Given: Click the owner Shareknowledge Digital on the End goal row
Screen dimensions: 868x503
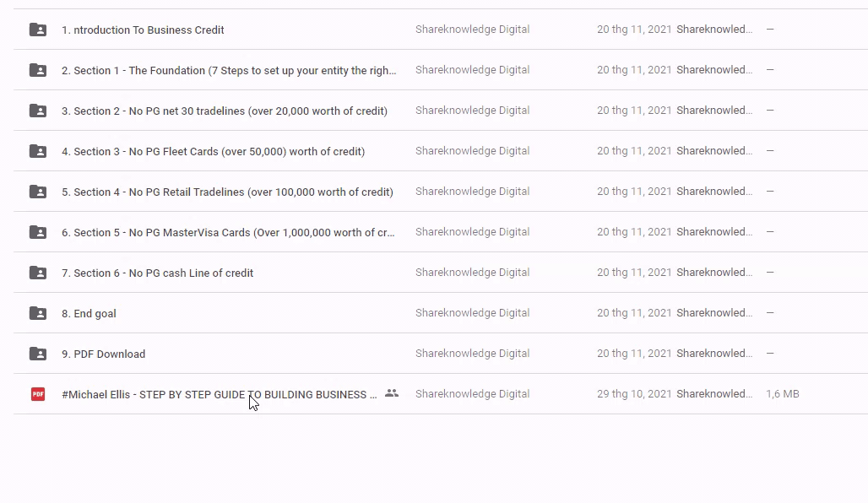Looking at the screenshot, I should point(472,313).
